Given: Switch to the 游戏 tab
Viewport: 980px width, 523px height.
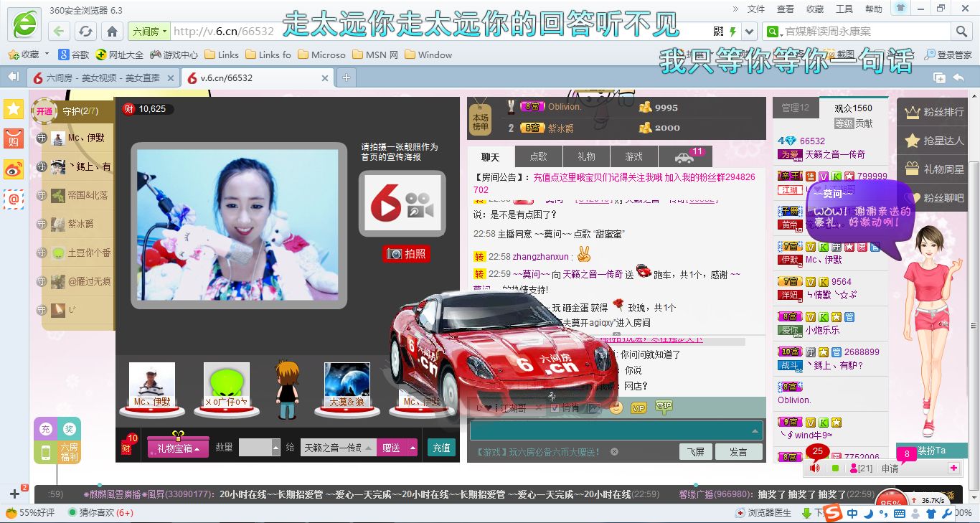Looking at the screenshot, I should (x=634, y=156).
